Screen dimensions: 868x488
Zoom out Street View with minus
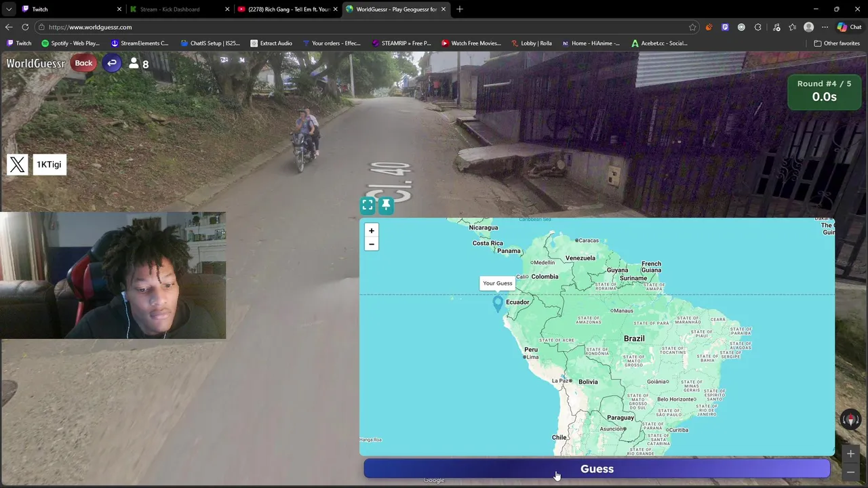[x=850, y=472]
